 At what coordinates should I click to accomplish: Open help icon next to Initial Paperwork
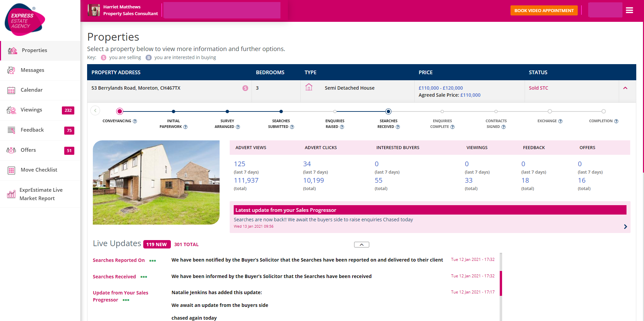(x=185, y=127)
